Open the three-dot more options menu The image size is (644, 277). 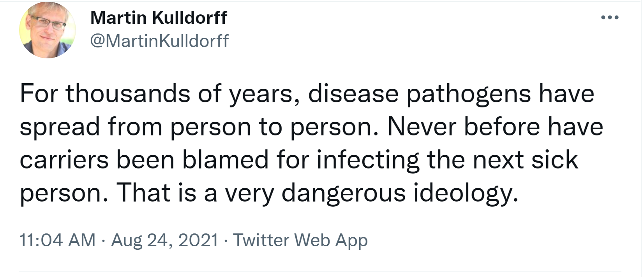[x=610, y=18]
